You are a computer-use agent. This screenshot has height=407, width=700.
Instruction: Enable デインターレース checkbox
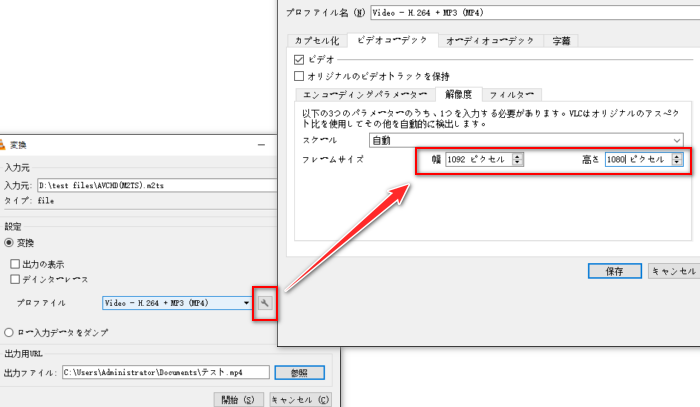click(15, 279)
